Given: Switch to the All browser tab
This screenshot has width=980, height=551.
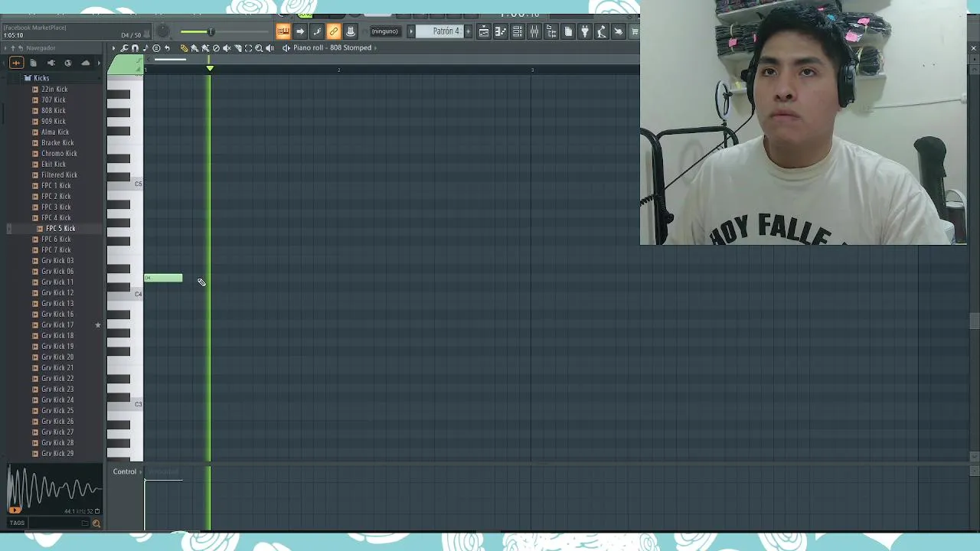Looking at the screenshot, I should [16, 63].
